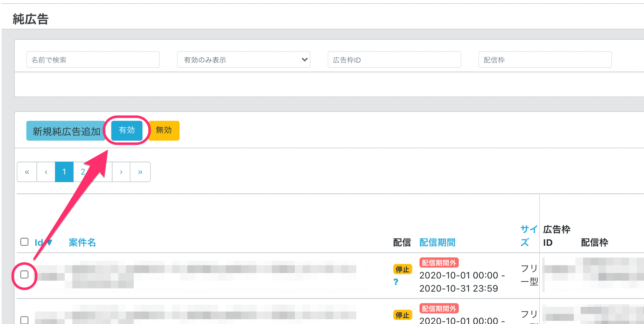644x324 pixels.
Task: Check the second row's checkbox
Action: (x=24, y=320)
